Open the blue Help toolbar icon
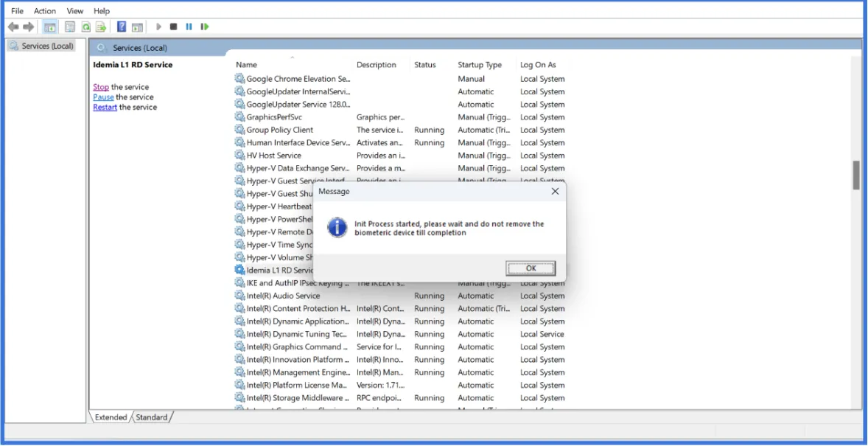 click(x=122, y=27)
